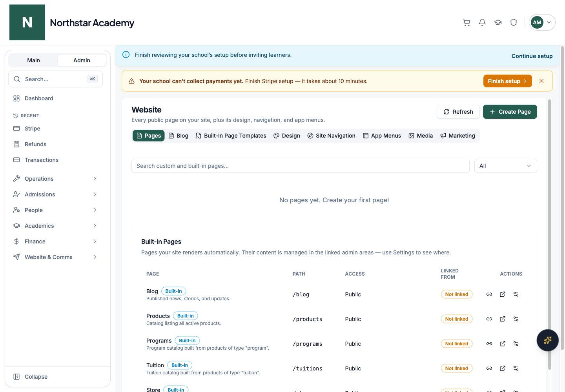This screenshot has height=392, width=565.
Task: Click the Search custom and built-in pages field
Action: pos(301,166)
